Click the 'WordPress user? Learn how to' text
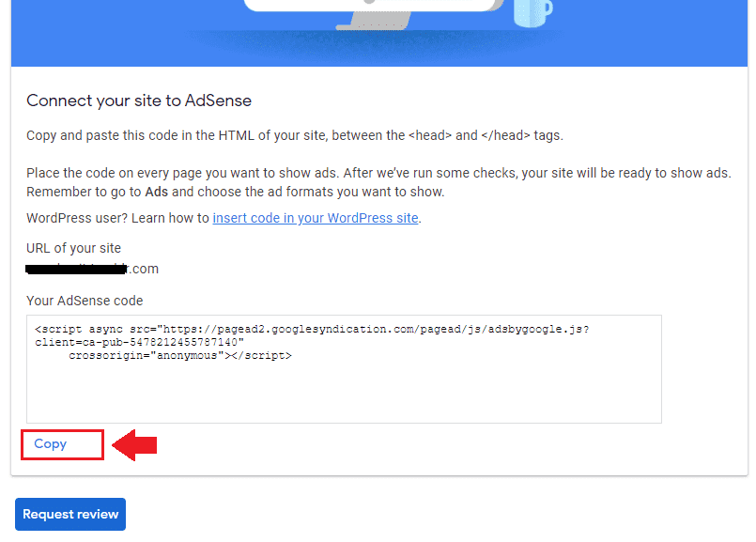The image size is (756, 542). point(117,218)
